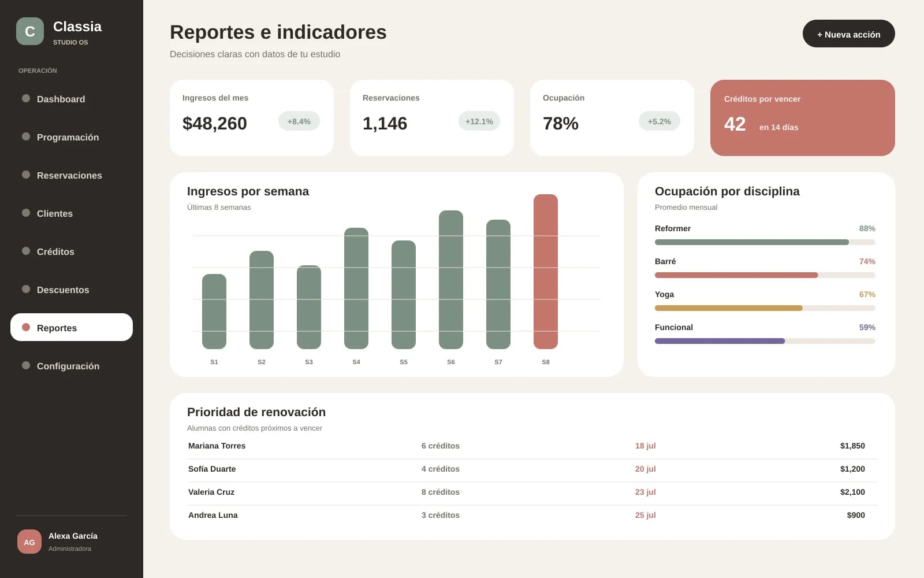Click the $1,850 amount

pyautogui.click(x=852, y=446)
